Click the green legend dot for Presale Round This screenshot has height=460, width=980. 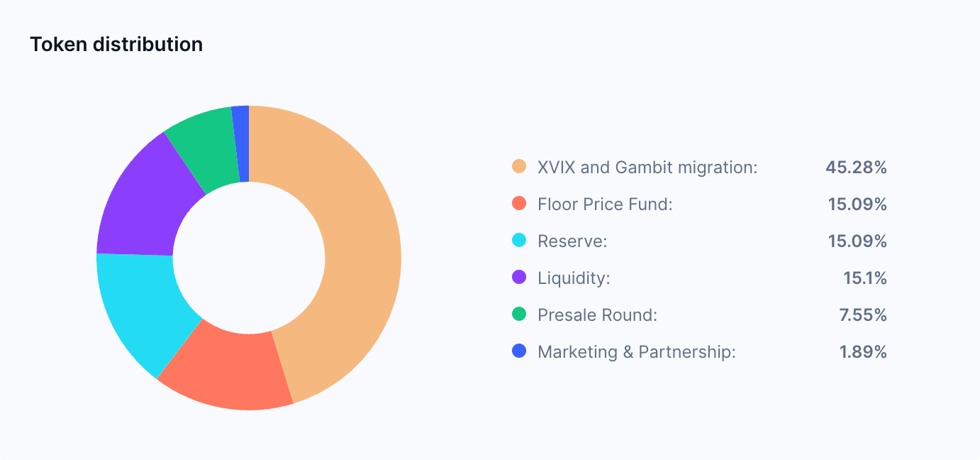[519, 314]
